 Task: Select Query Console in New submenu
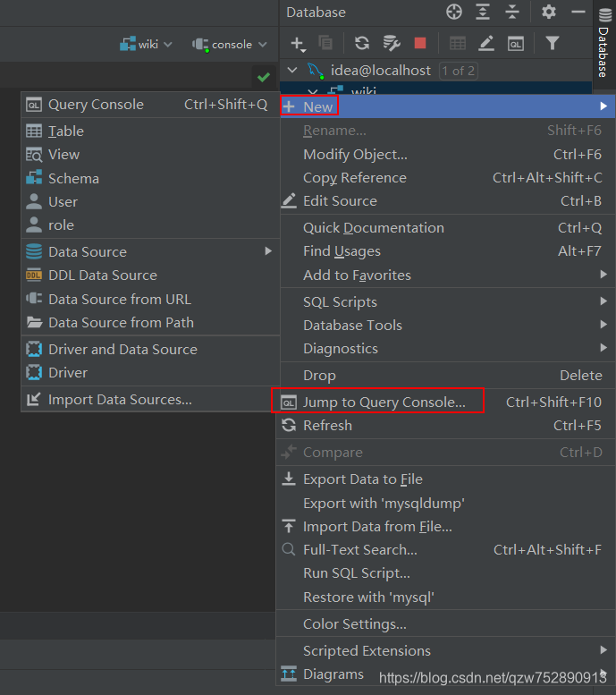pyautogui.click(x=151, y=105)
